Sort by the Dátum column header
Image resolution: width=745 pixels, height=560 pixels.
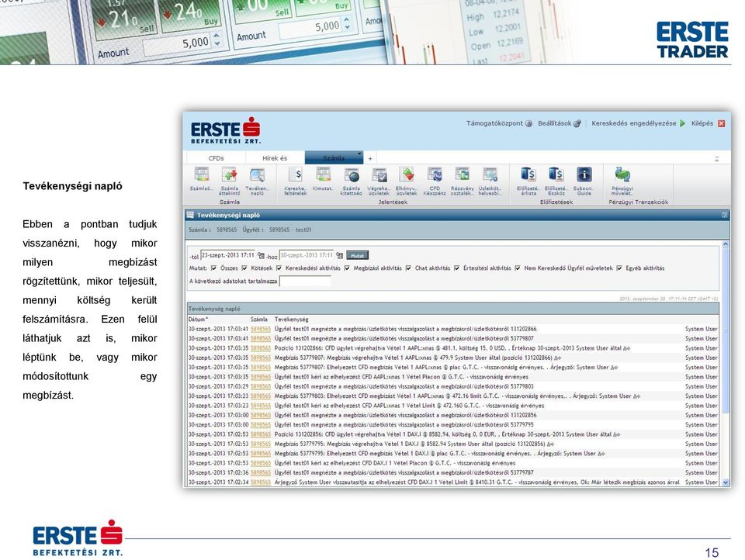(198, 320)
